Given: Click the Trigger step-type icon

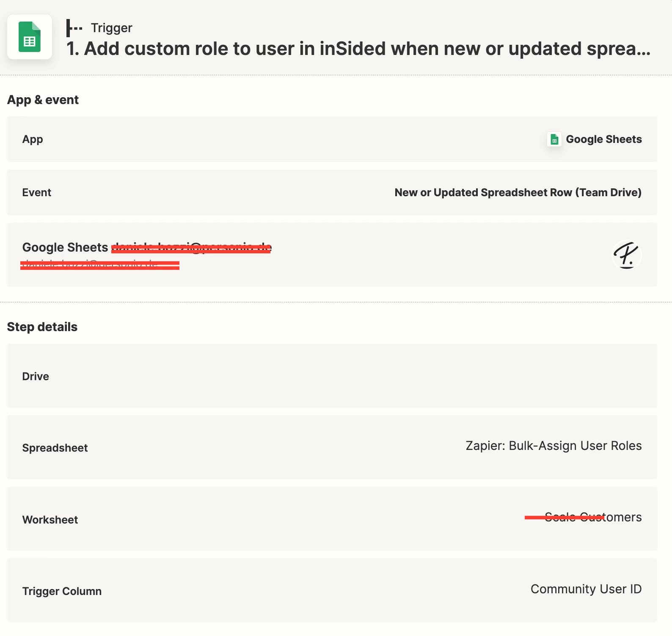Looking at the screenshot, I should tap(74, 28).
